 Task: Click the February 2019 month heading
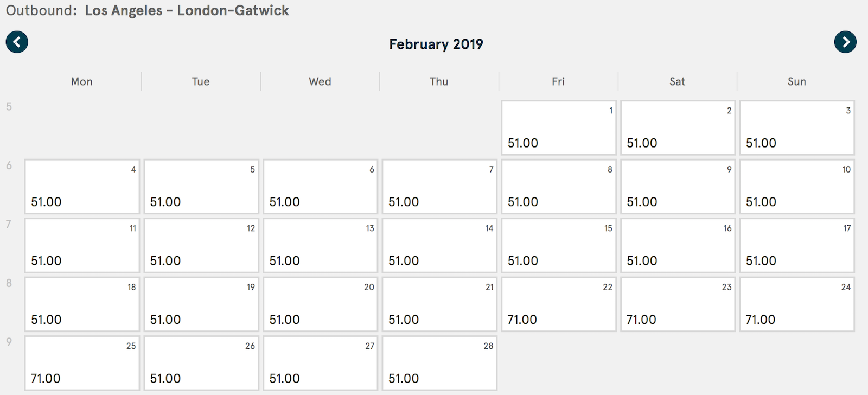(x=436, y=44)
